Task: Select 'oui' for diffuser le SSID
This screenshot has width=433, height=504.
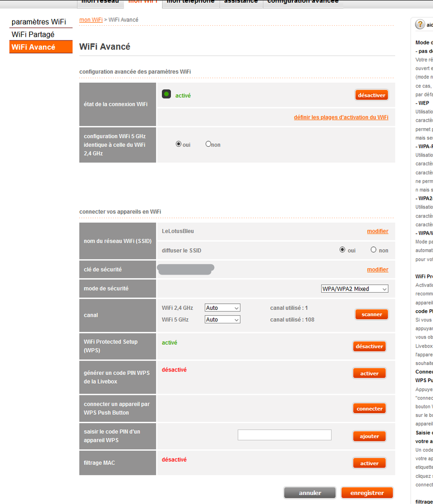Action: pos(342,250)
